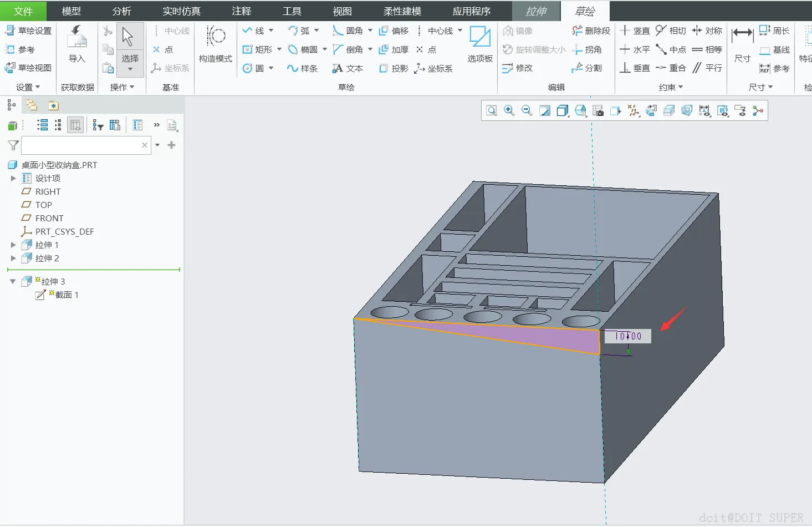This screenshot has height=527, width=812.
Task: Toggle sketch dimension display in view toolbar
Action: pyautogui.click(x=704, y=111)
